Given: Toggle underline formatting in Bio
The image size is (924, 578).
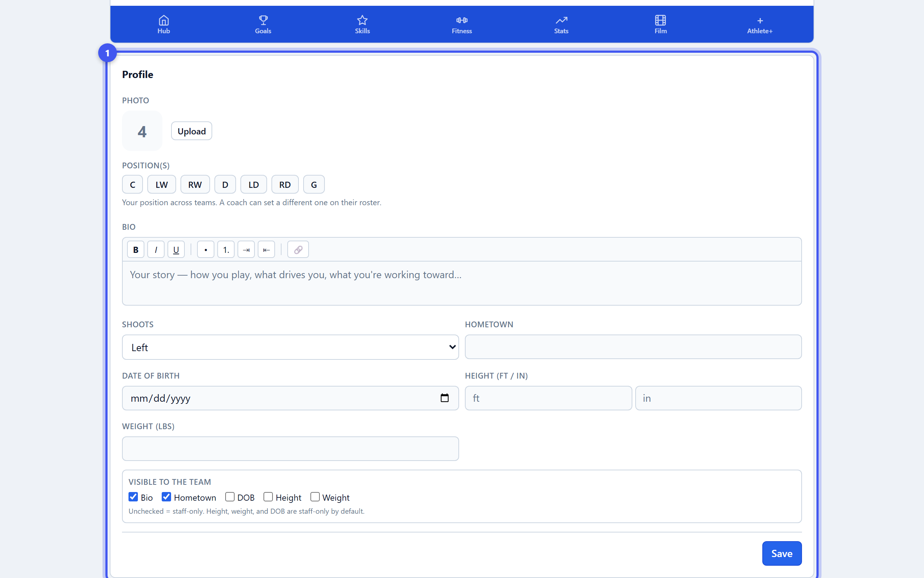Looking at the screenshot, I should [x=176, y=250].
